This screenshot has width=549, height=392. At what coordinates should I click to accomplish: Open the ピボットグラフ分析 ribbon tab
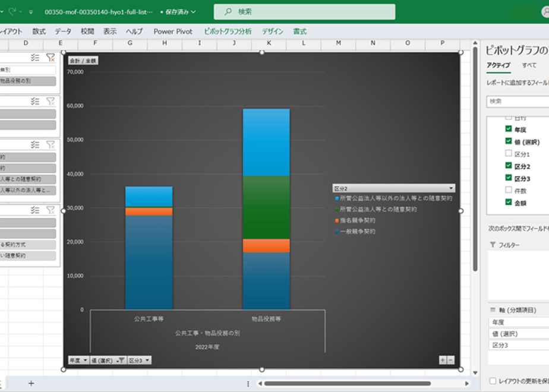[x=228, y=31]
